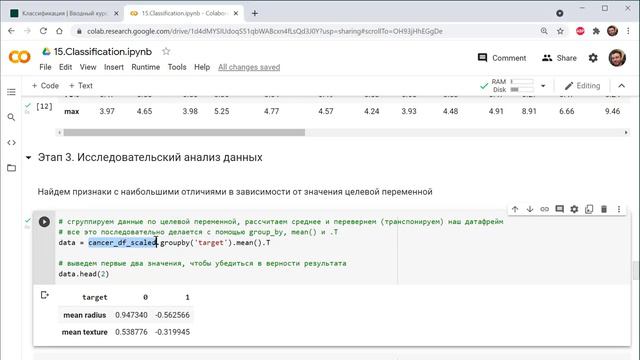Copy link to cell icon
Screen dimensions: 640x360
(544, 209)
